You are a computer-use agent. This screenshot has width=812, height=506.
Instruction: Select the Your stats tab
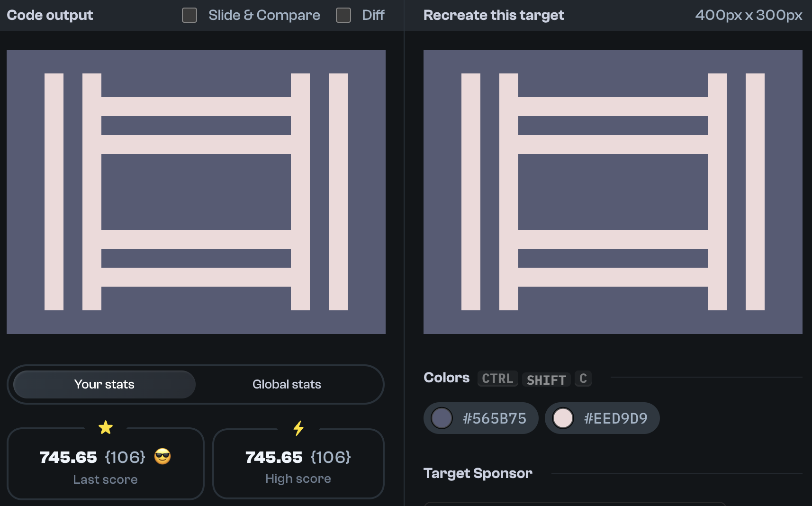click(x=104, y=384)
